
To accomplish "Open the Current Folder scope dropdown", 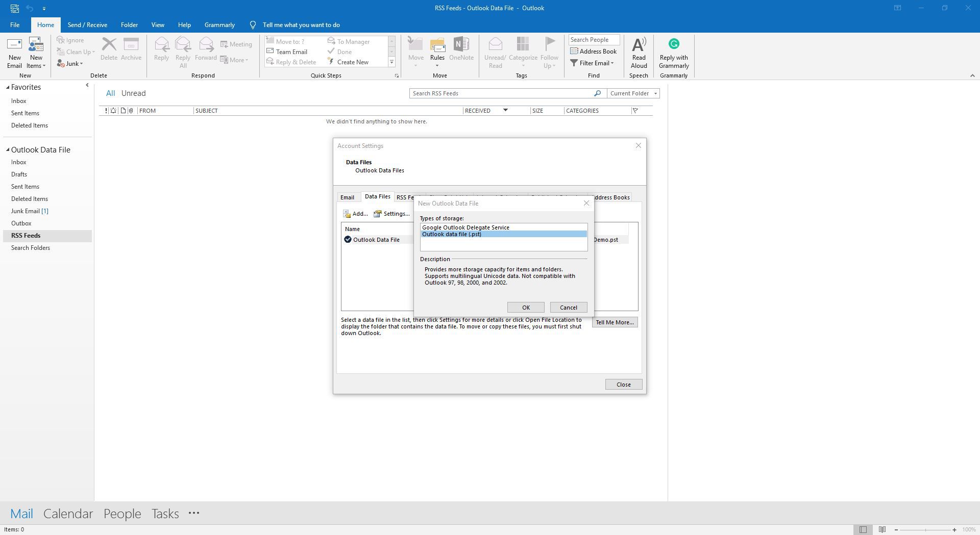I will point(633,93).
